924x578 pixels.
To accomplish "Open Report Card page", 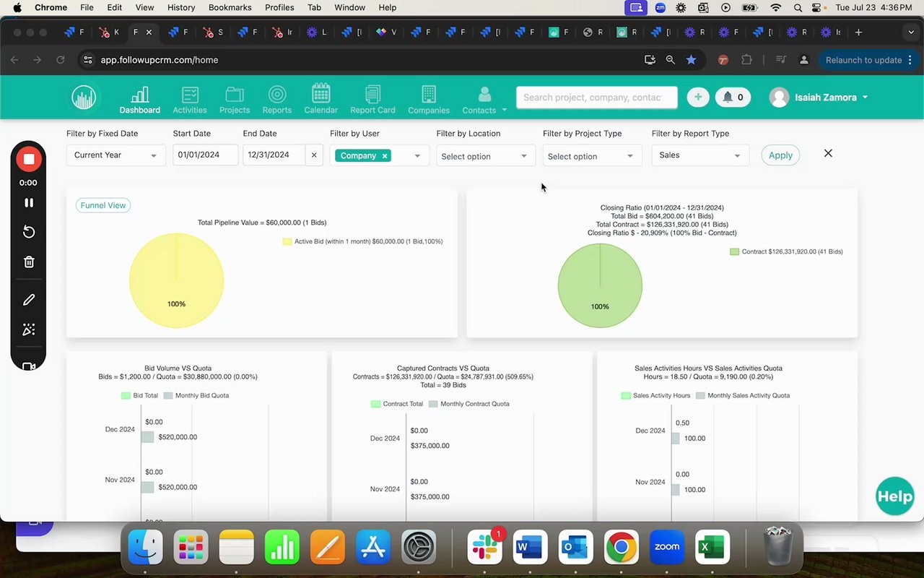I will 372,100.
